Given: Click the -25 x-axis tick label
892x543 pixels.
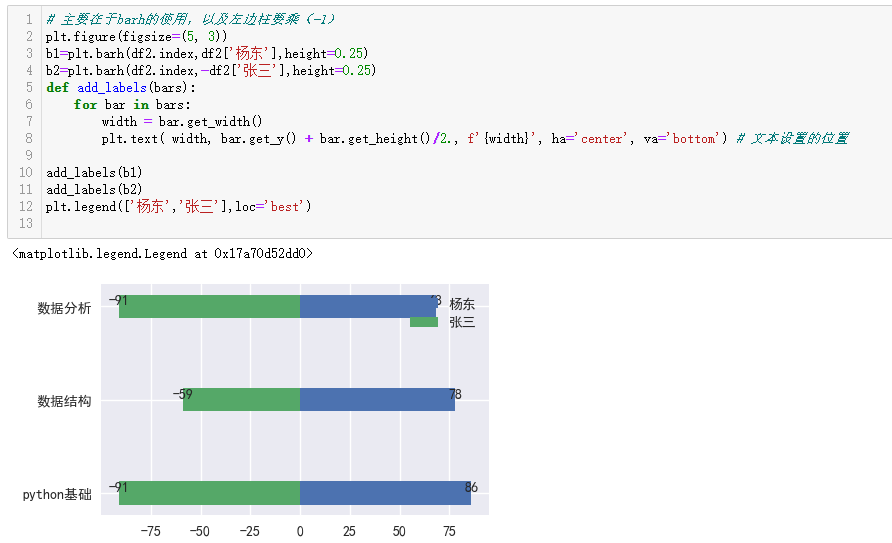Looking at the screenshot, I should [249, 532].
